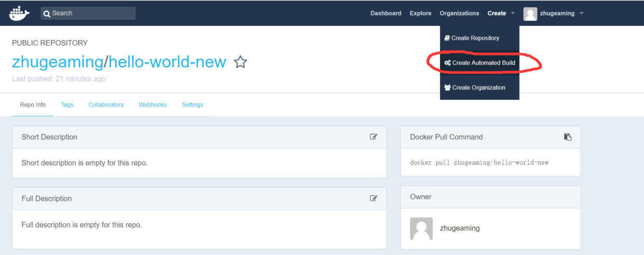Open the Organizations page
This screenshot has height=255, width=644.
tap(459, 14)
